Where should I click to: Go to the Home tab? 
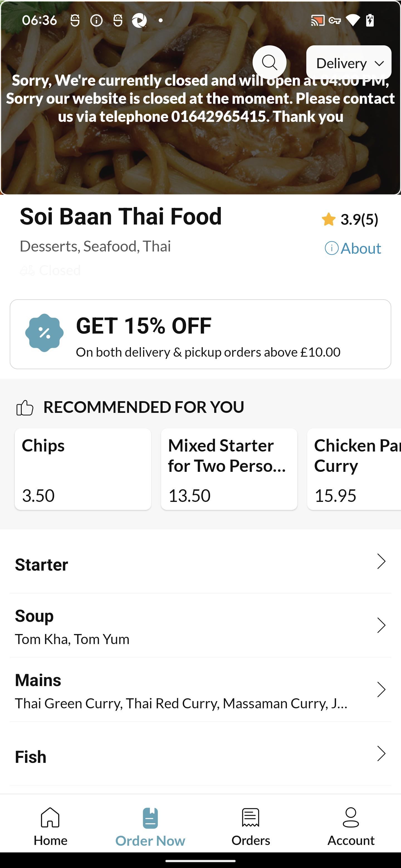50,827
